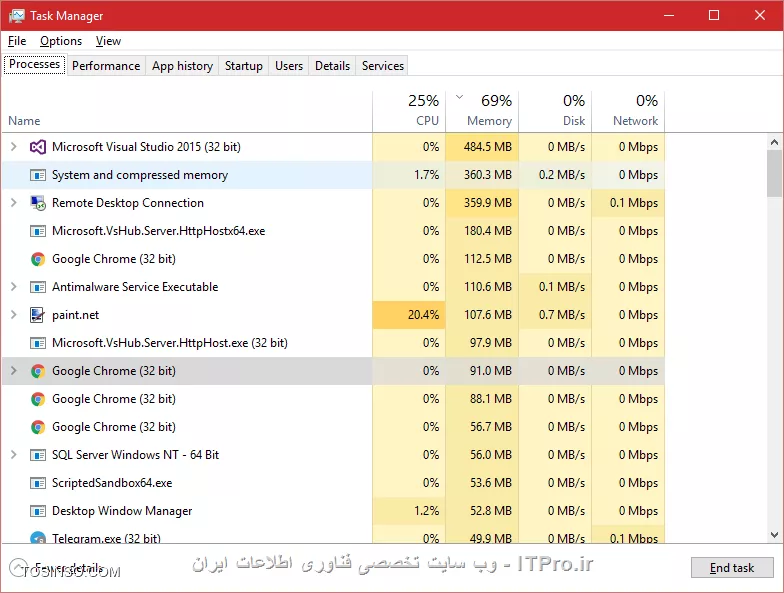Sort by Network column header
Image resolution: width=784 pixels, height=593 pixels.
point(628,112)
